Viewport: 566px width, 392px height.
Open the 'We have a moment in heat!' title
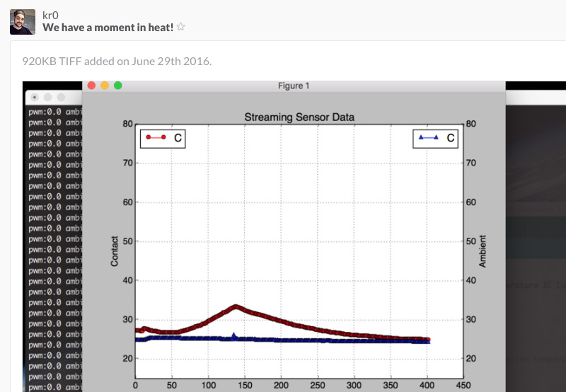pyautogui.click(x=108, y=28)
